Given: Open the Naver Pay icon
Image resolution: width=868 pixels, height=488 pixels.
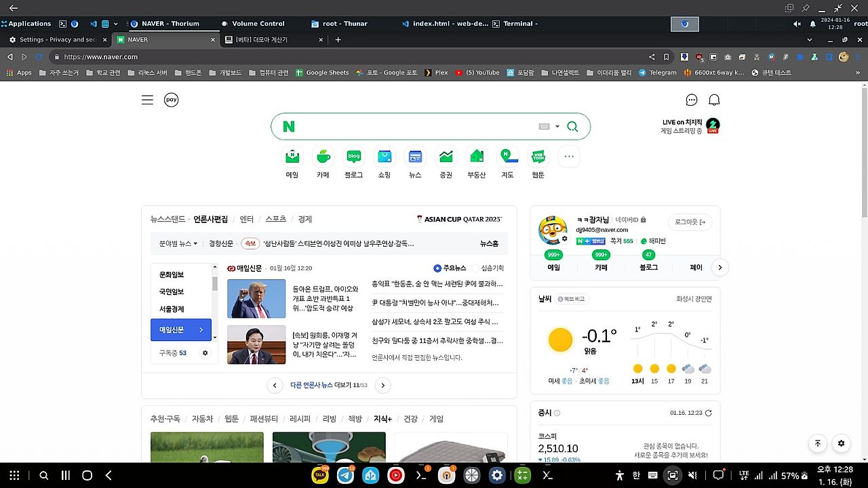Looking at the screenshot, I should (172, 100).
